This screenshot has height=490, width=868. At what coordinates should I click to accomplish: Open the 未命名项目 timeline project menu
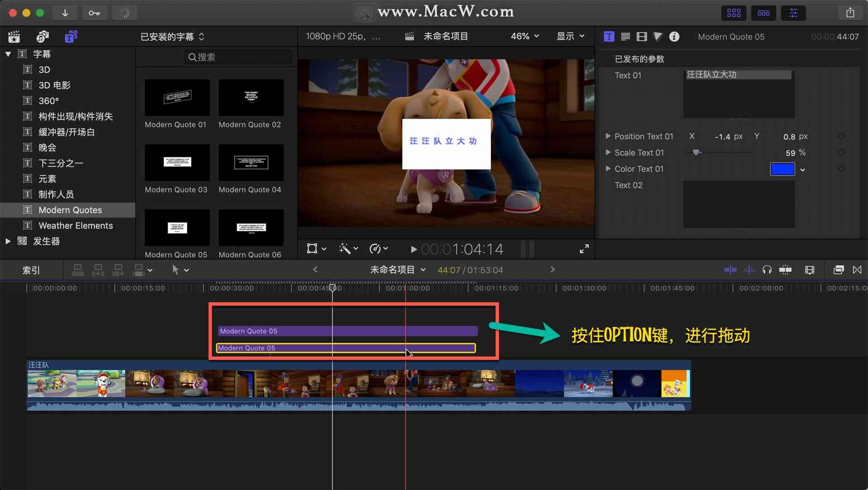pos(398,270)
